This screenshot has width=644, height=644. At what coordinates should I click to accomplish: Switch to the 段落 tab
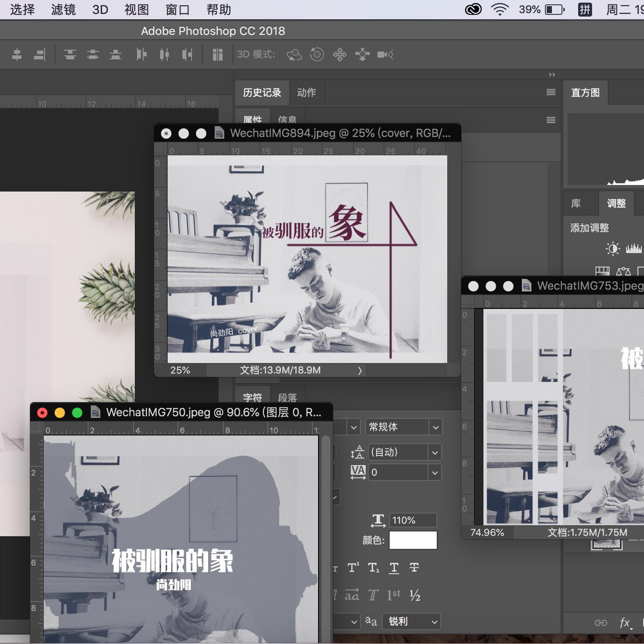click(x=287, y=397)
